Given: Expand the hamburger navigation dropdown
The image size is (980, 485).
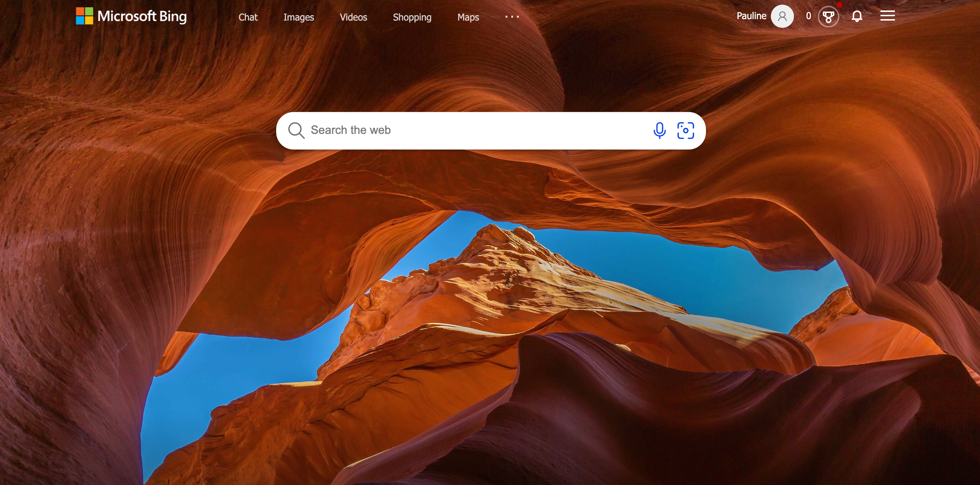Looking at the screenshot, I should (887, 17).
